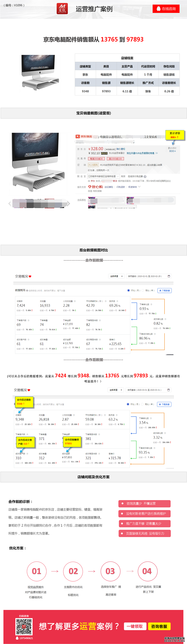This screenshot has height=644, width=187.
Task: Click the 01 视觉品质提升 step circle
Action: pos(36,571)
